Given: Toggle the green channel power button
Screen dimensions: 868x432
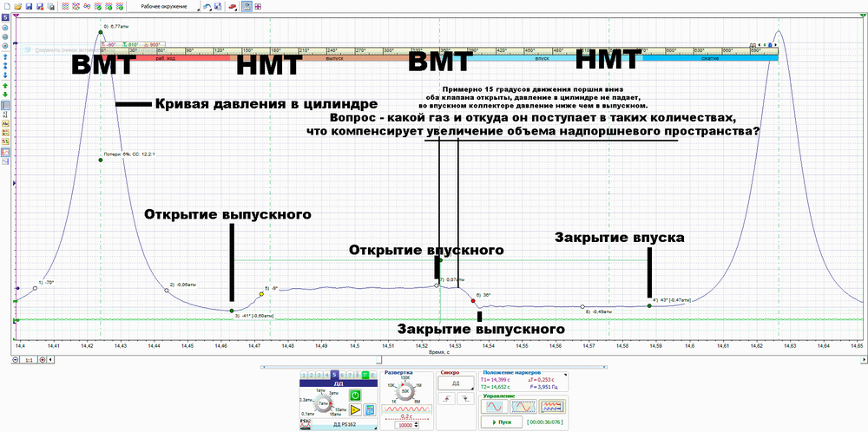Looking at the screenshot, I should (x=356, y=394).
